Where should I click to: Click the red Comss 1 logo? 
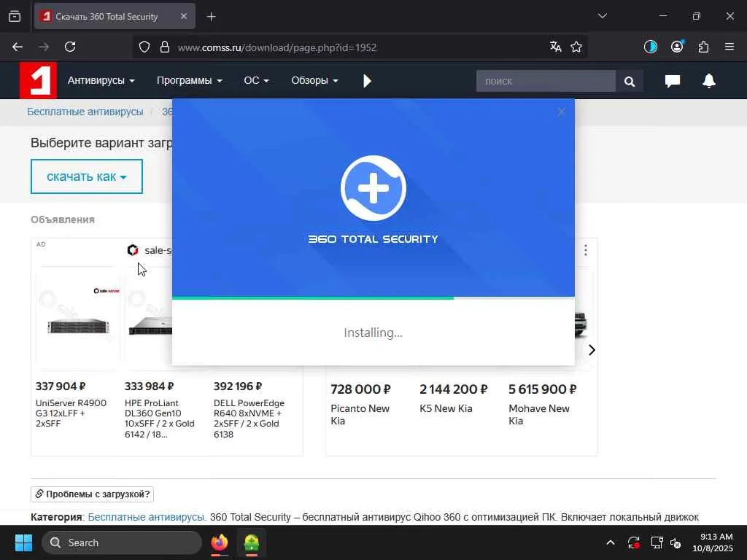(x=38, y=80)
